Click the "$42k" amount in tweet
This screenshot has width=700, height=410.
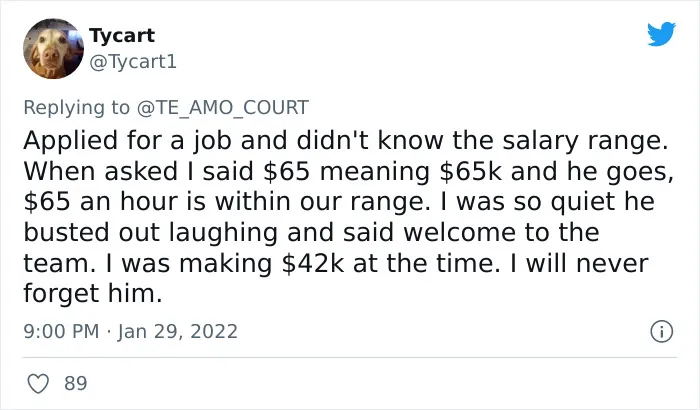tap(313, 264)
